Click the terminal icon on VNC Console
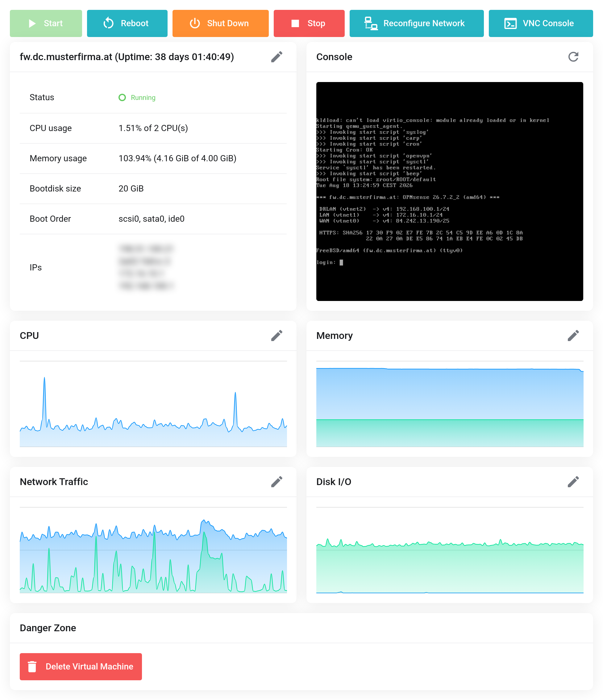603x700 pixels. pyautogui.click(x=510, y=23)
